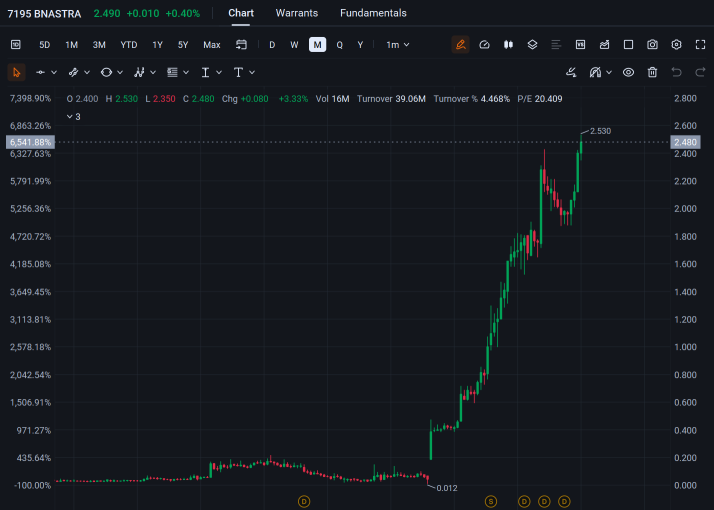Expand measure tool options arrow
The width and height of the screenshot is (714, 510).
point(219,72)
